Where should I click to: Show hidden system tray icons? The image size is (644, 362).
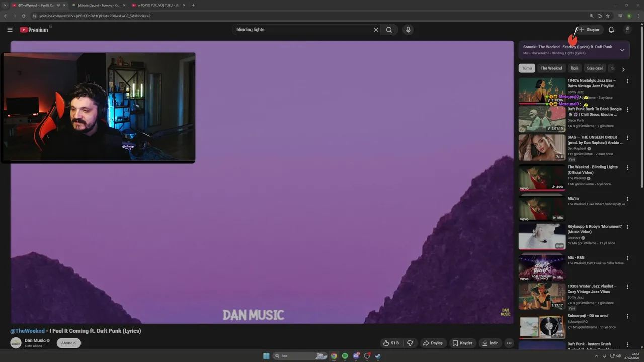(x=597, y=356)
